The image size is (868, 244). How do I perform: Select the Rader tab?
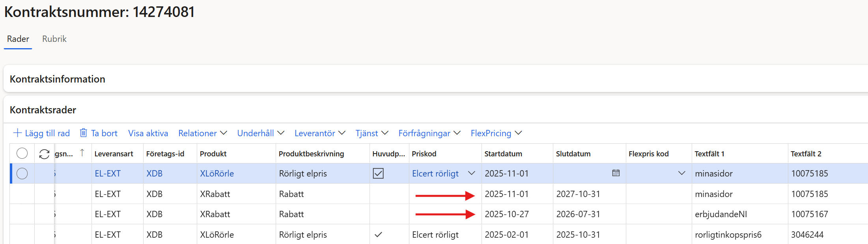point(18,39)
